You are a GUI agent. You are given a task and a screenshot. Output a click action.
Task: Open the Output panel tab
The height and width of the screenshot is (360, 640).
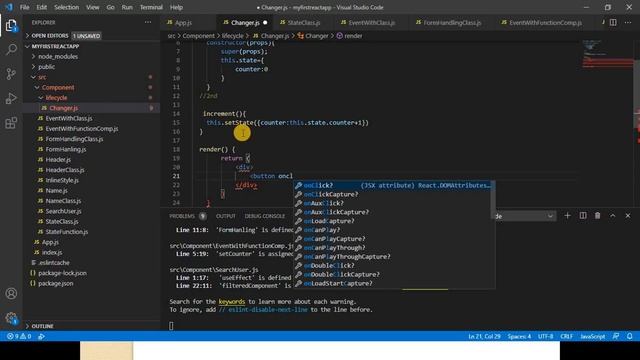[x=226, y=216]
